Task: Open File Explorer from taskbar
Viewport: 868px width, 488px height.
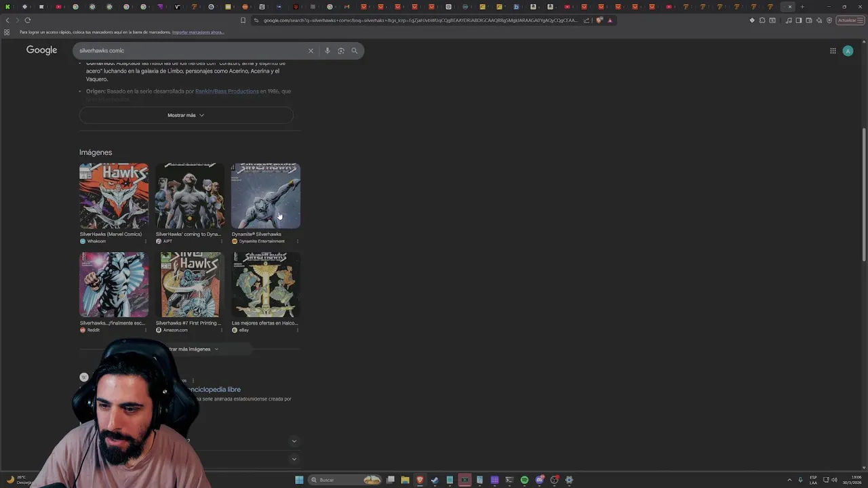Action: pyautogui.click(x=405, y=480)
